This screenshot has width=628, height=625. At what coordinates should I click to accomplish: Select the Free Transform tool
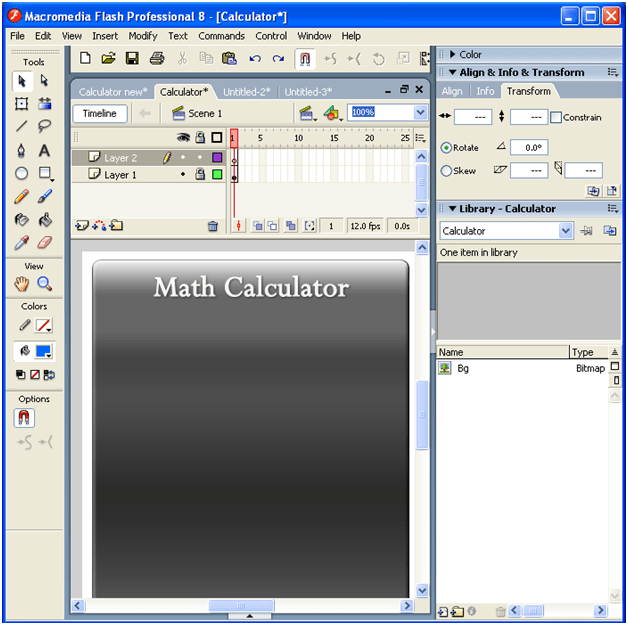pos(21,104)
